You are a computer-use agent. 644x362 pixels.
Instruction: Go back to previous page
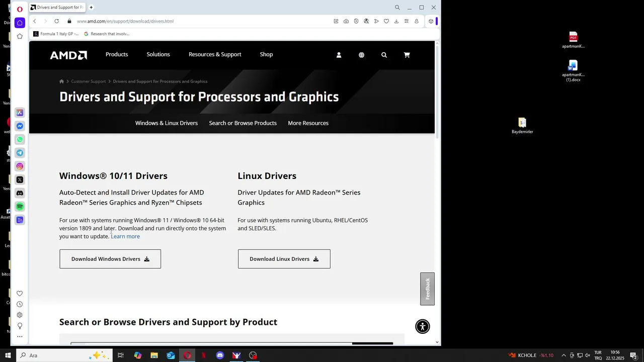pyautogui.click(x=35, y=21)
